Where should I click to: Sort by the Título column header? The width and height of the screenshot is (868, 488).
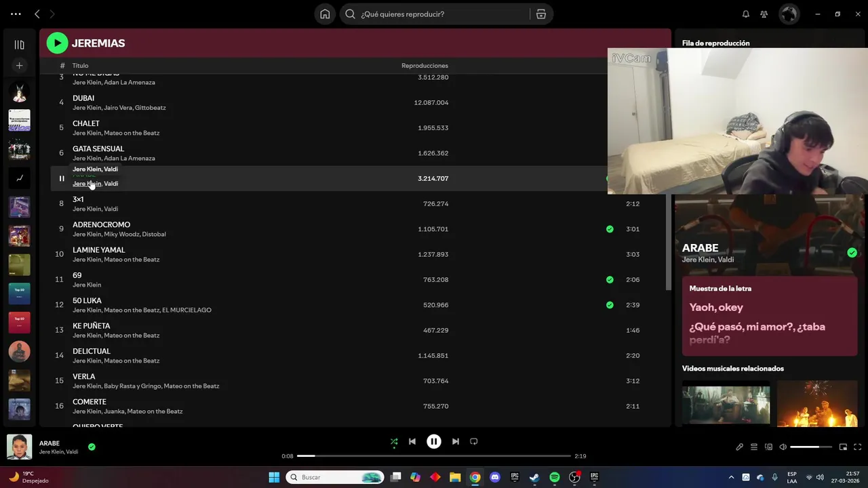coord(80,66)
